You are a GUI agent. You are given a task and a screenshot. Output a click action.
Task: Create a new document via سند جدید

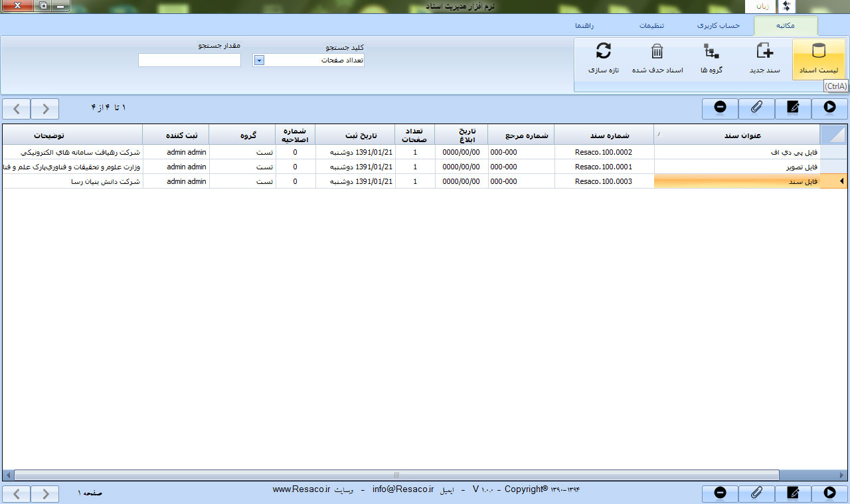pos(764,58)
